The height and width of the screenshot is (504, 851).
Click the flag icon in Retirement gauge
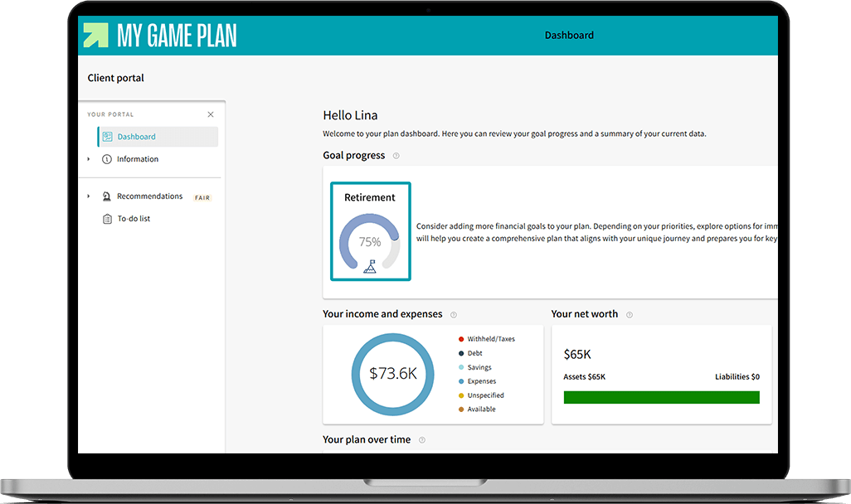pos(370,266)
